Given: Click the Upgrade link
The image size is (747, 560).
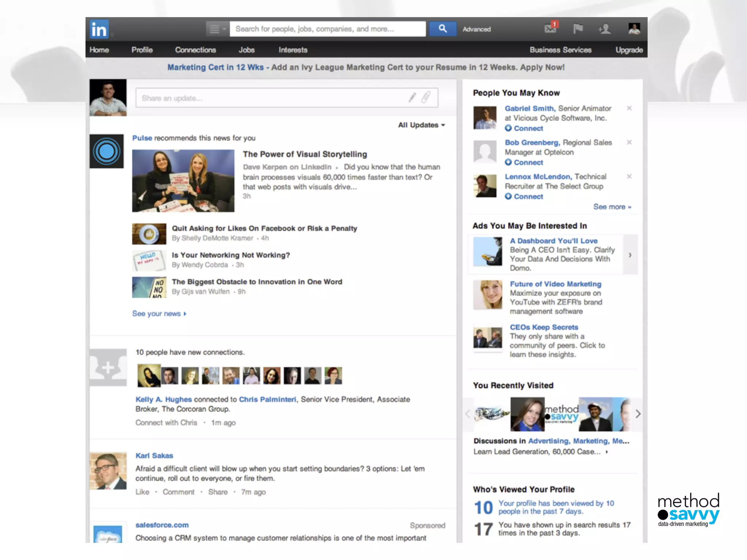Looking at the screenshot, I should click(x=629, y=50).
